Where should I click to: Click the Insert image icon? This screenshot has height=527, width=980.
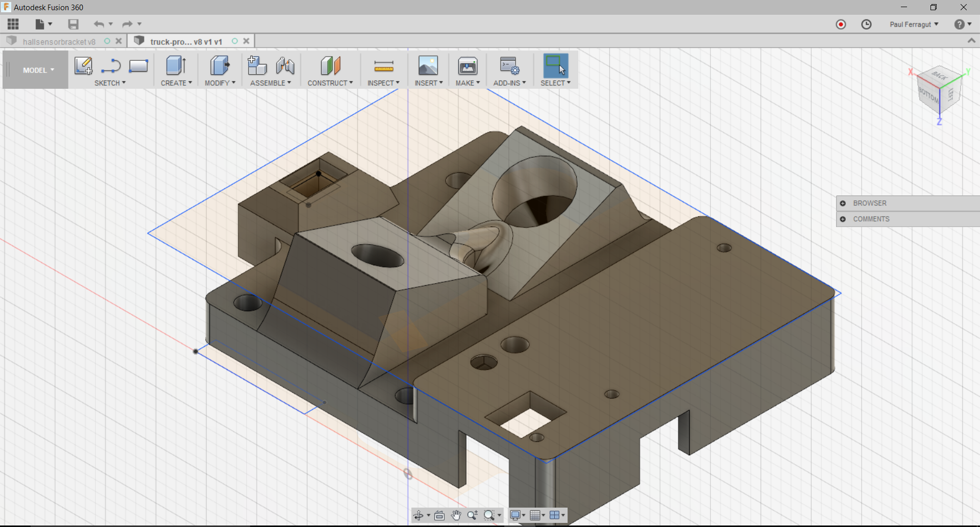[x=428, y=66]
